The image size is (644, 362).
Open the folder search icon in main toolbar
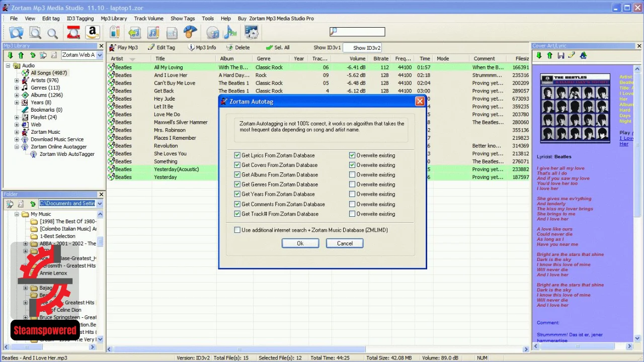16,33
